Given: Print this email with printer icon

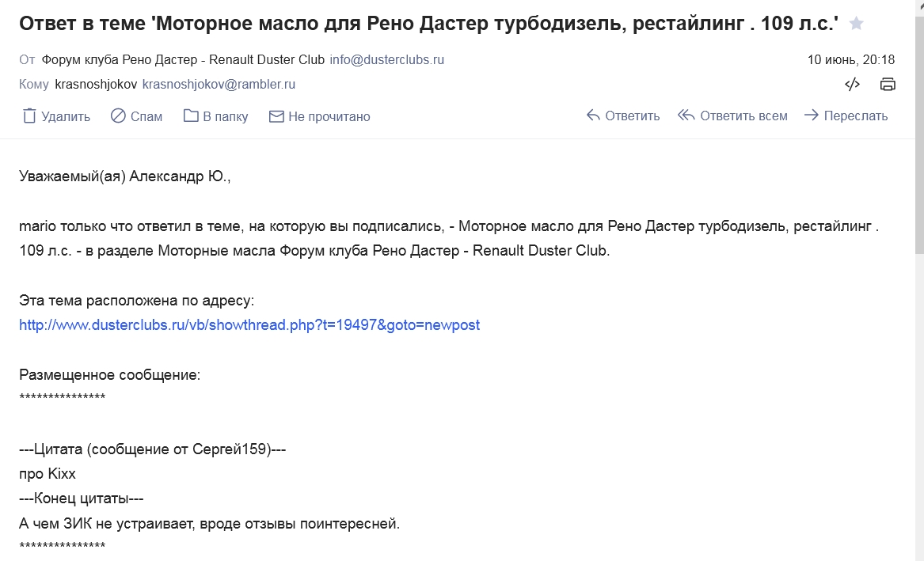Looking at the screenshot, I should [x=888, y=84].
